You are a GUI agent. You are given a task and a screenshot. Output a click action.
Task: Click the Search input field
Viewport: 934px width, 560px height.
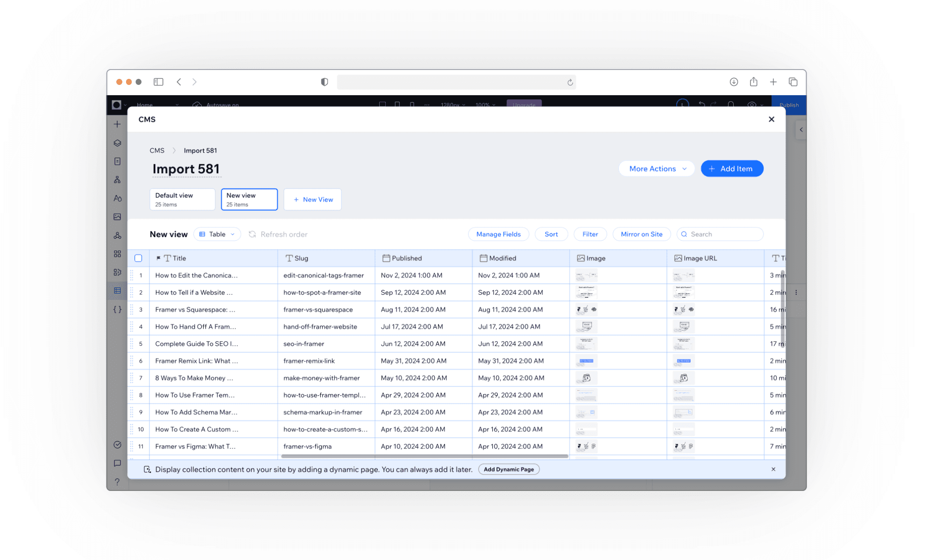pos(724,234)
